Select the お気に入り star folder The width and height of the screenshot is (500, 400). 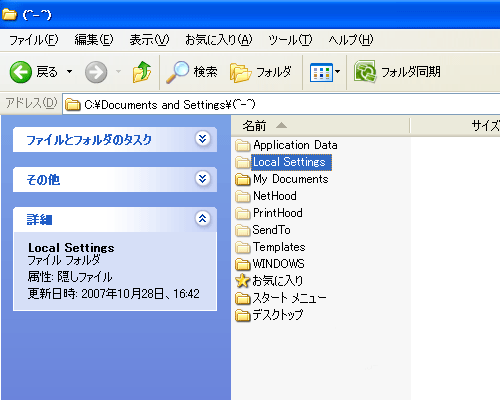click(269, 281)
